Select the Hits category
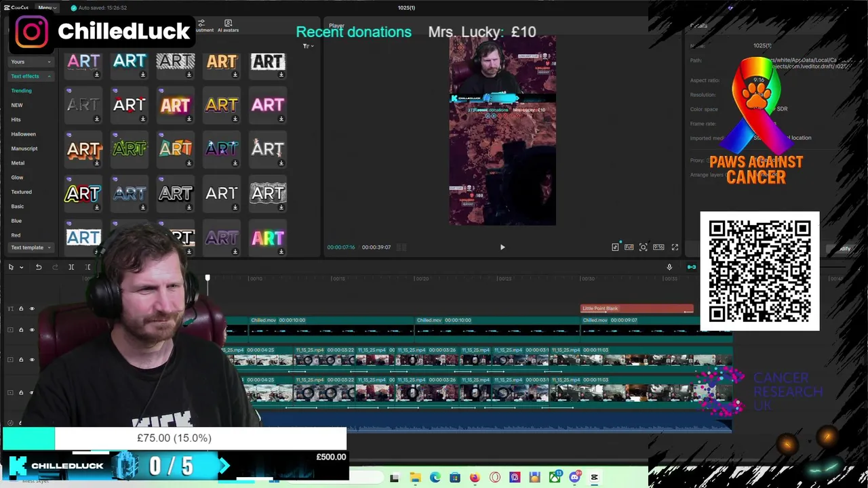868x488 pixels. coord(16,119)
